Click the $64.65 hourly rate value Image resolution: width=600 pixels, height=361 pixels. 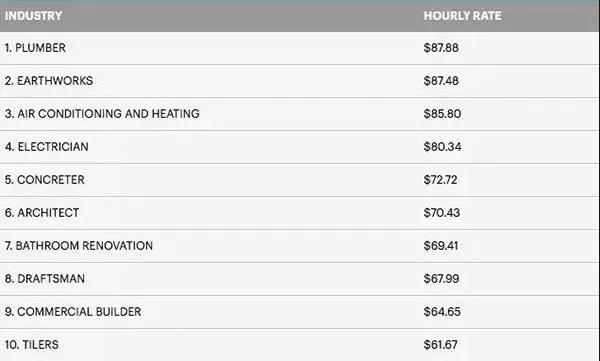click(442, 312)
